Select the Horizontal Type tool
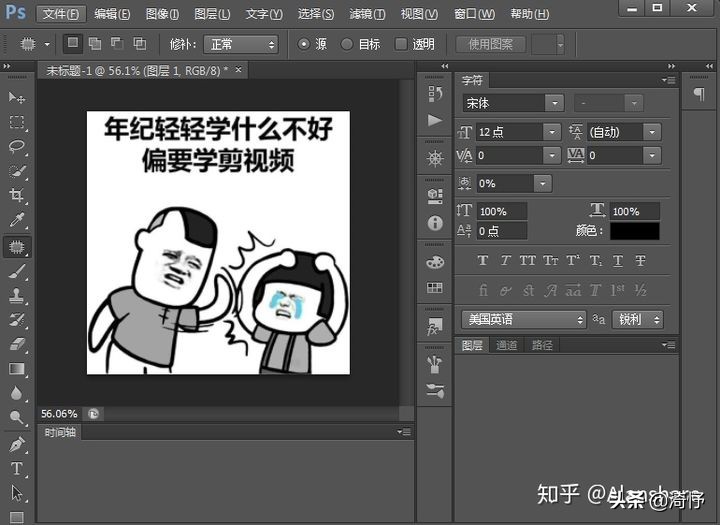This screenshot has height=525, width=720. point(17,469)
